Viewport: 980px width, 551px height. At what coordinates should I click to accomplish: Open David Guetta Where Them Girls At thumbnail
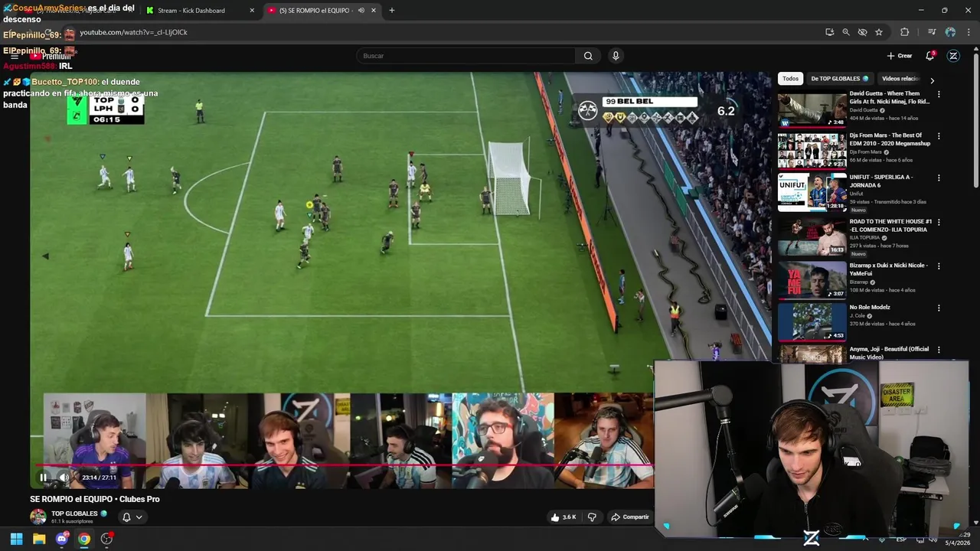[812, 110]
